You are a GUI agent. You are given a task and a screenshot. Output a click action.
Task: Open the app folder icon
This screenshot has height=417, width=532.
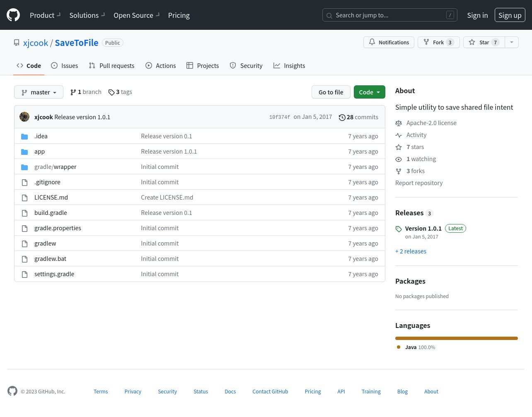pos(24,152)
